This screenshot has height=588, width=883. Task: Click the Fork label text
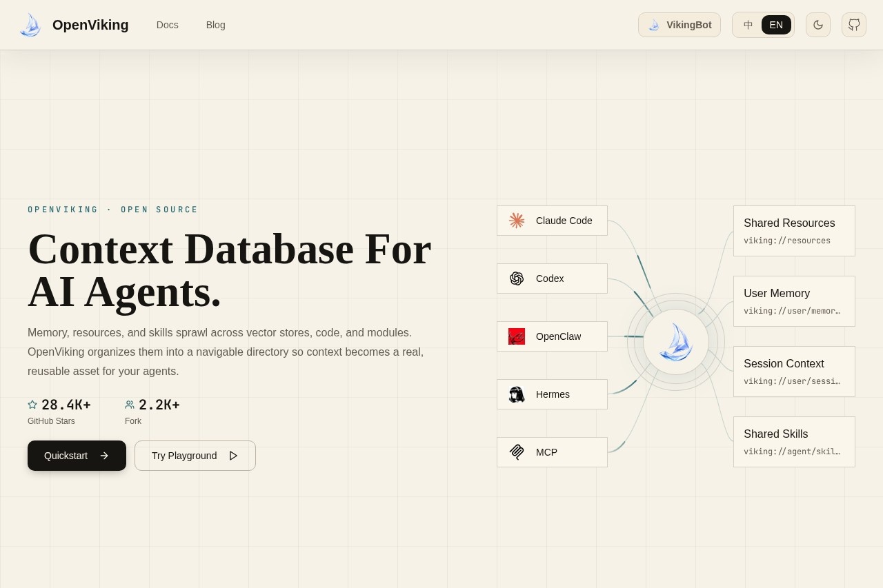tap(133, 421)
